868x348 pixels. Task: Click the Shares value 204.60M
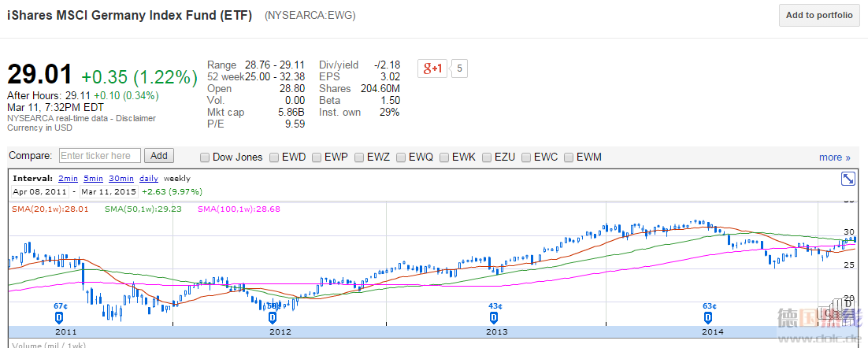click(x=379, y=88)
